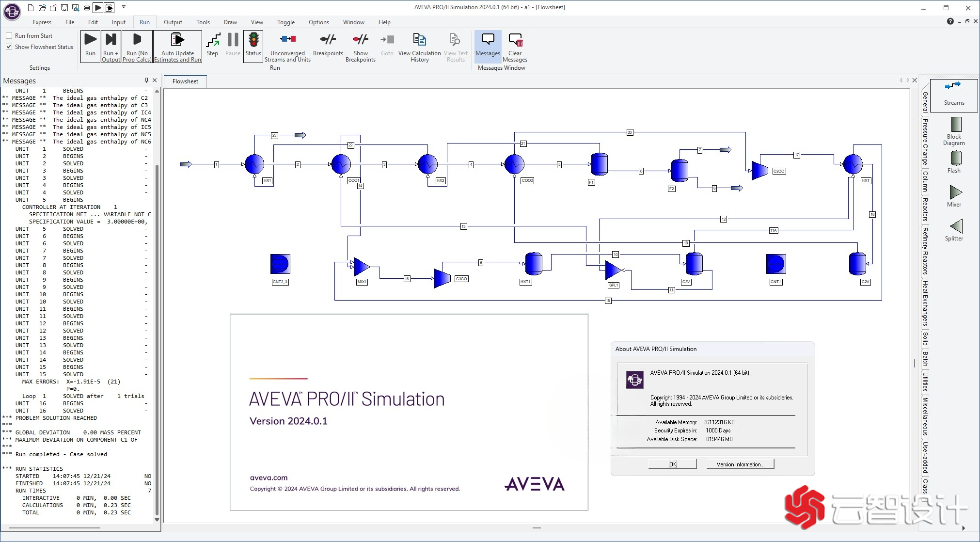This screenshot has width=980, height=542.
Task: Switch to Pressure Change palette tab
Action: [925, 142]
